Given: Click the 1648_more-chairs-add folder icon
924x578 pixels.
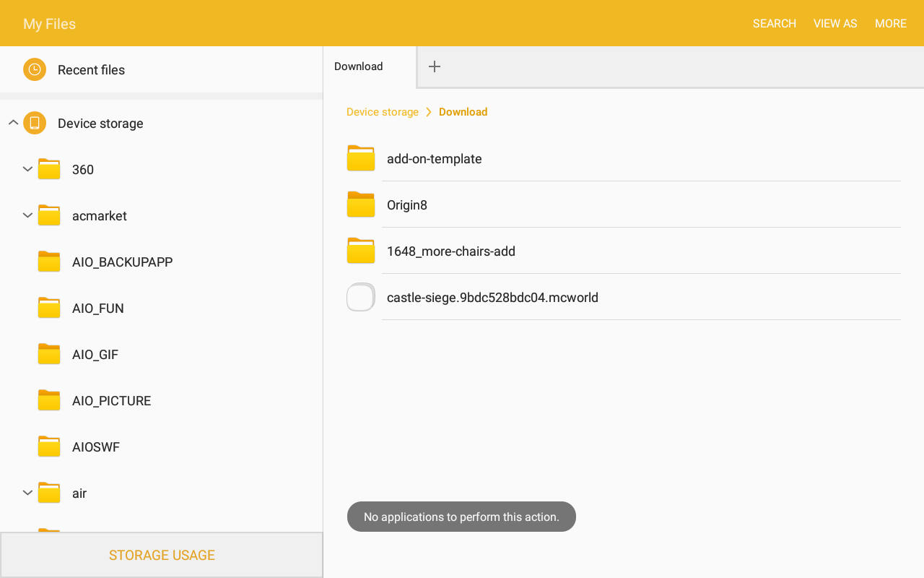Looking at the screenshot, I should (361, 251).
